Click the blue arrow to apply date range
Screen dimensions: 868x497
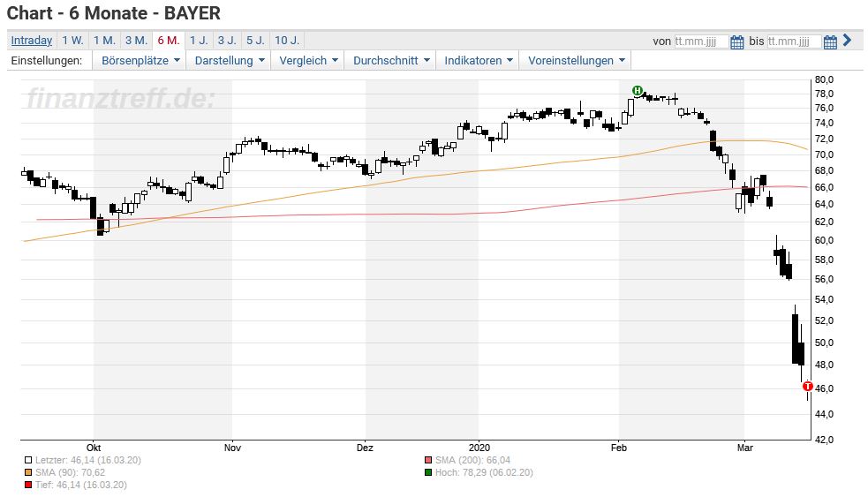click(x=847, y=40)
